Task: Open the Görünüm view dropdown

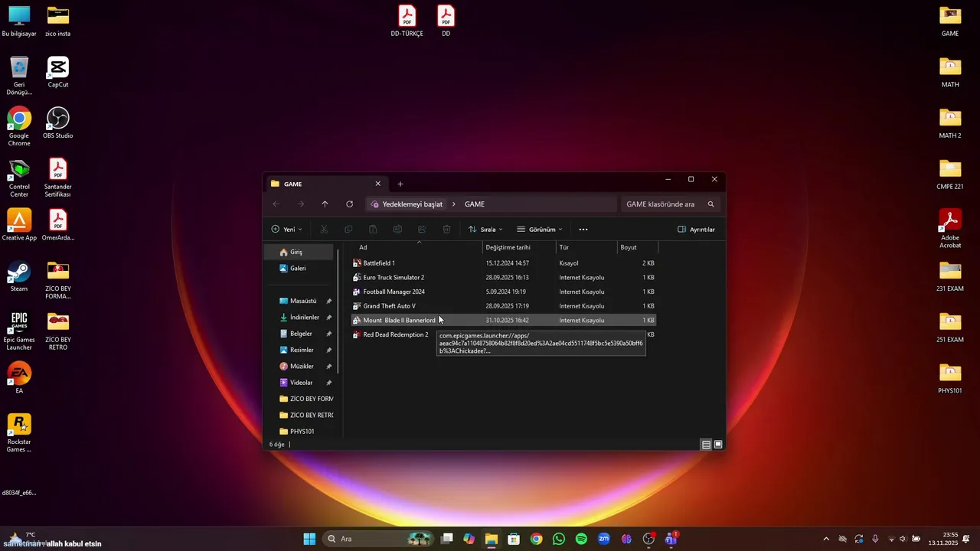Action: pos(539,229)
